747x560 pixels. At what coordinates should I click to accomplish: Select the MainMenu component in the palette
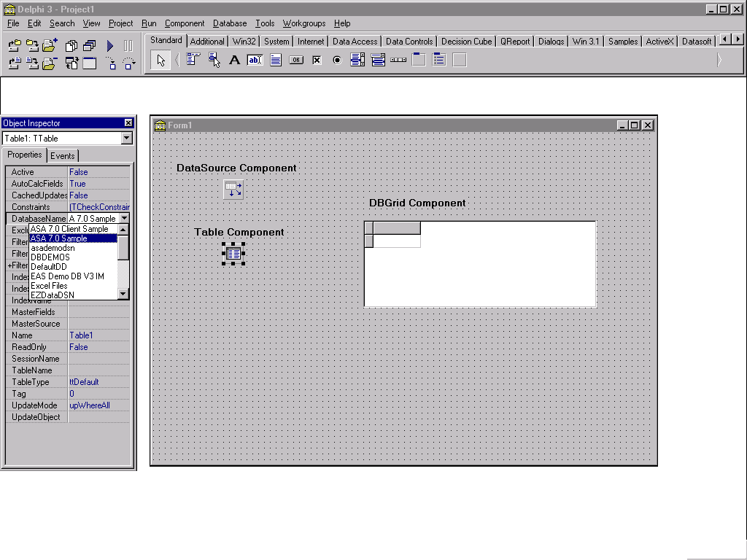(x=193, y=61)
